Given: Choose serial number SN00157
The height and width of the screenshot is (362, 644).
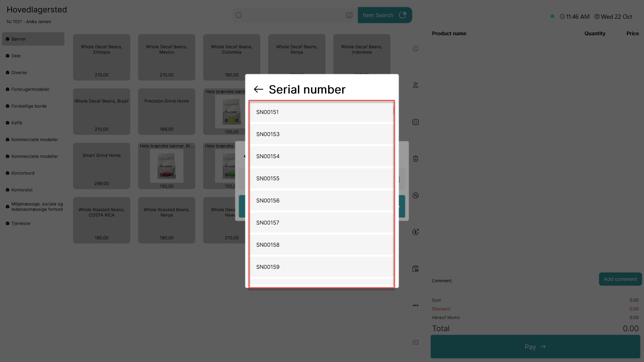Looking at the screenshot, I should pos(321,223).
